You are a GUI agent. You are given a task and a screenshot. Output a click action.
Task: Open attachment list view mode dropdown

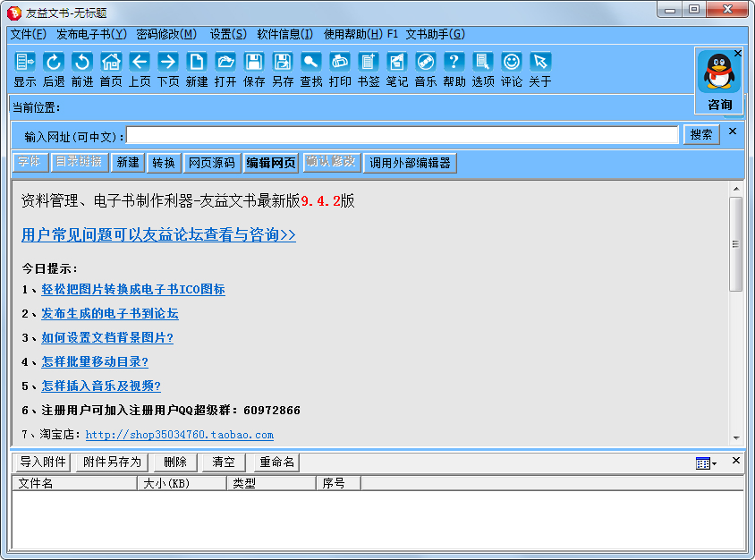(x=706, y=463)
